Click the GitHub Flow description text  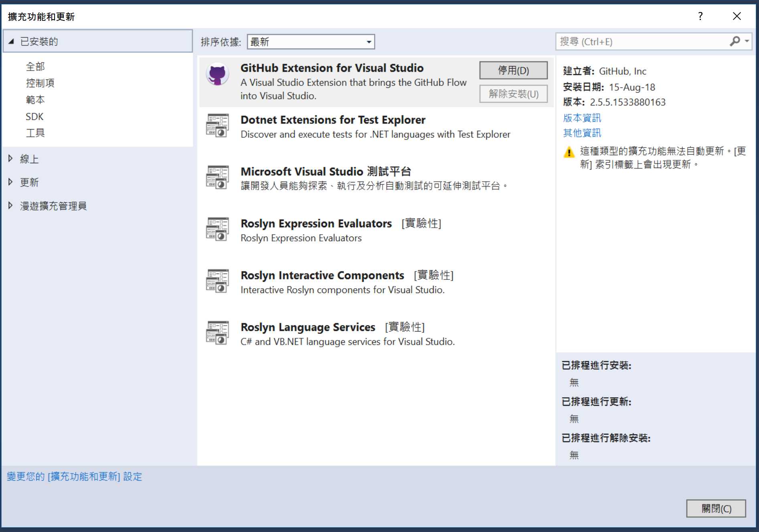click(x=354, y=89)
